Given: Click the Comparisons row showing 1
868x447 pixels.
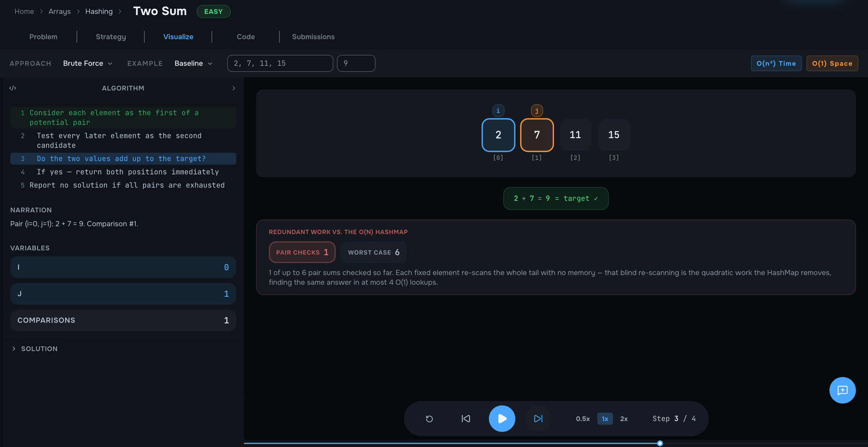Looking at the screenshot, I should (x=123, y=320).
